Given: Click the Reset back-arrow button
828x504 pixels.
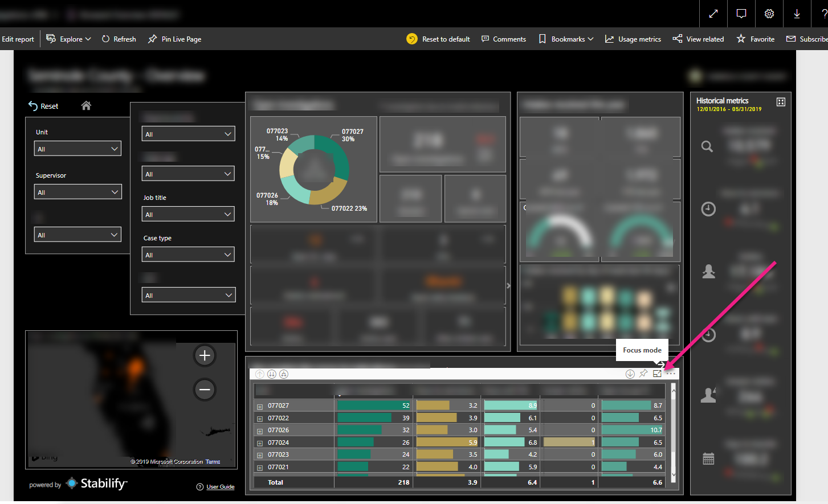Looking at the screenshot, I should tap(43, 106).
